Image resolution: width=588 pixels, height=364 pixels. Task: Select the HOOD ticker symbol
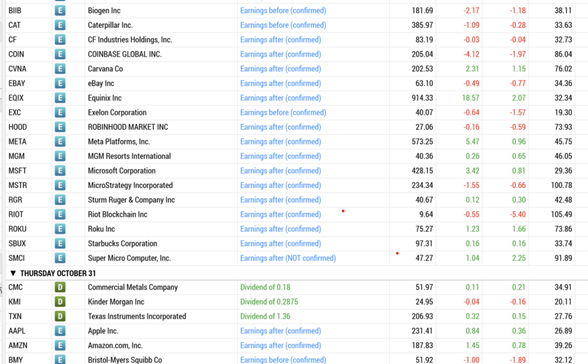(x=18, y=127)
